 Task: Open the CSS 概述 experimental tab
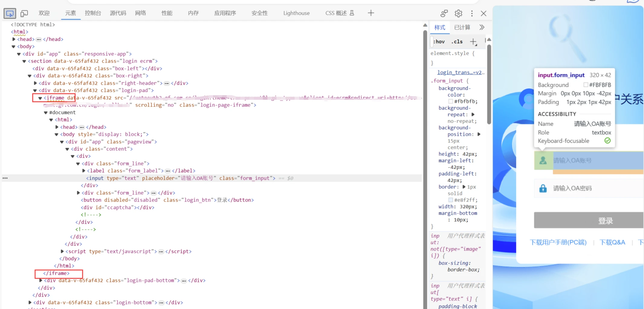click(339, 13)
